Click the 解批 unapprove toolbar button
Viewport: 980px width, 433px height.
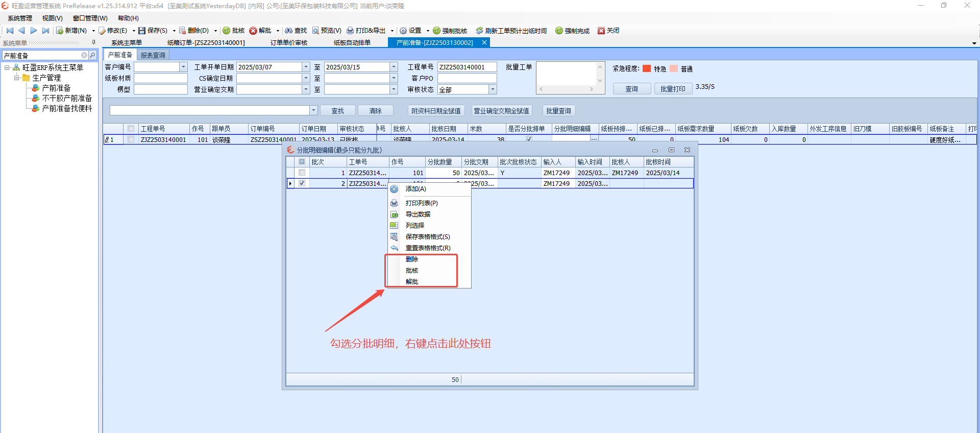pyautogui.click(x=260, y=31)
